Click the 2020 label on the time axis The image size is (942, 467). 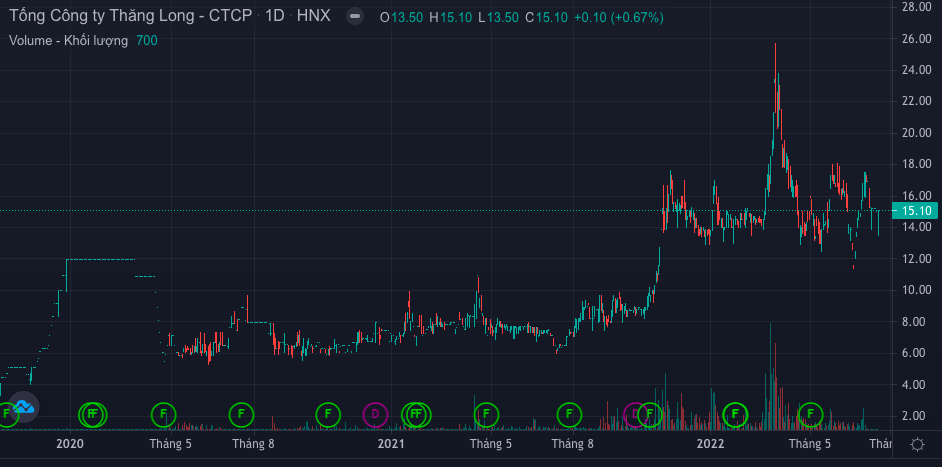tap(69, 444)
